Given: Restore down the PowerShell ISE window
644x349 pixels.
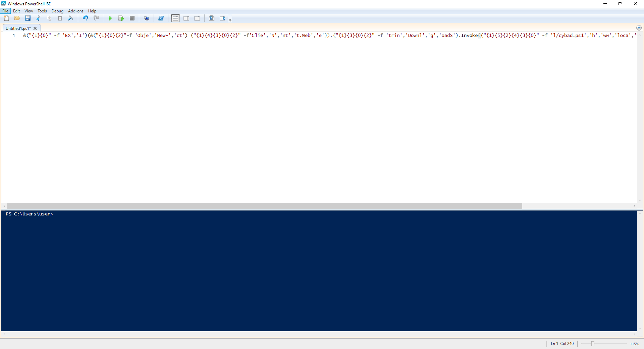Looking at the screenshot, I should [620, 4].
